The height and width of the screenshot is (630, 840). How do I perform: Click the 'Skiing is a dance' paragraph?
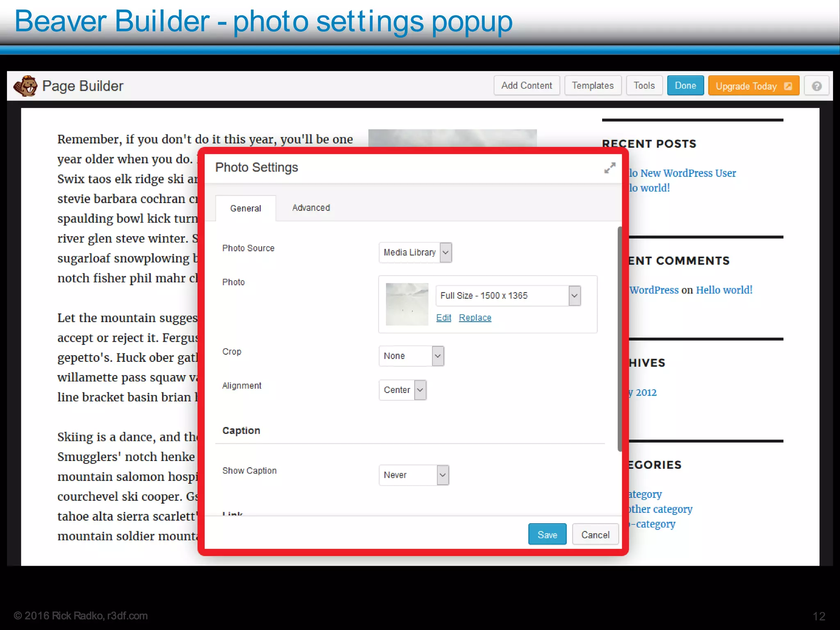click(128, 486)
